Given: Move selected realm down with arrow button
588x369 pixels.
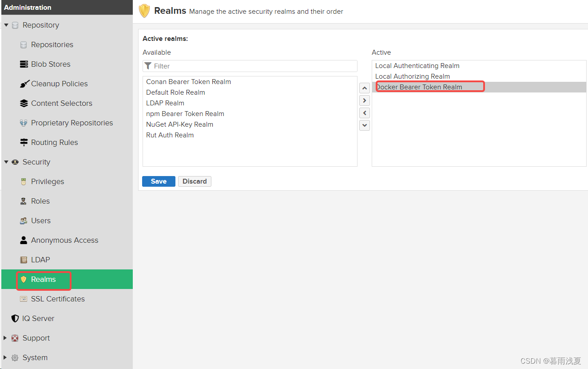Looking at the screenshot, I should [365, 125].
